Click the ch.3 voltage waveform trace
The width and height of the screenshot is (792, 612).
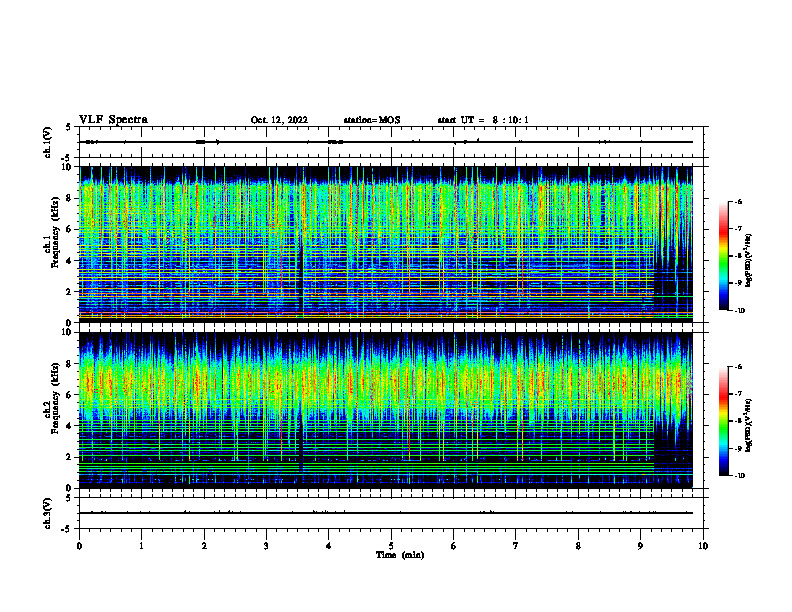click(x=386, y=513)
